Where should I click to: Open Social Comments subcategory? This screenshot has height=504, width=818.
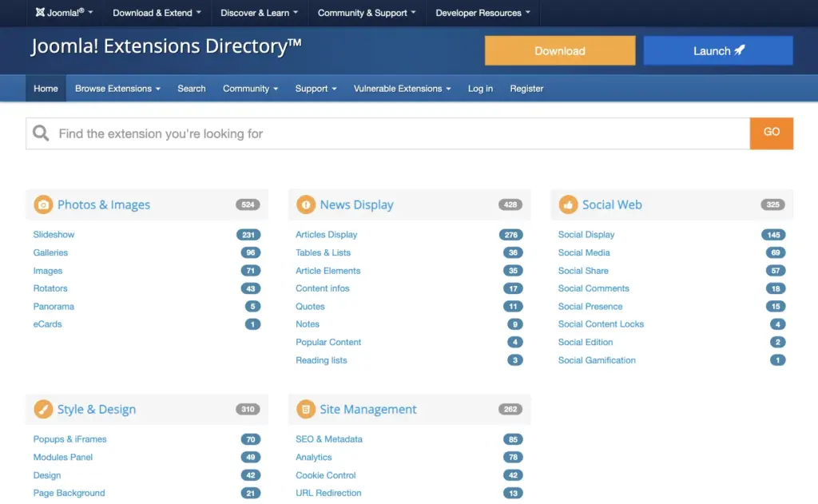click(594, 288)
